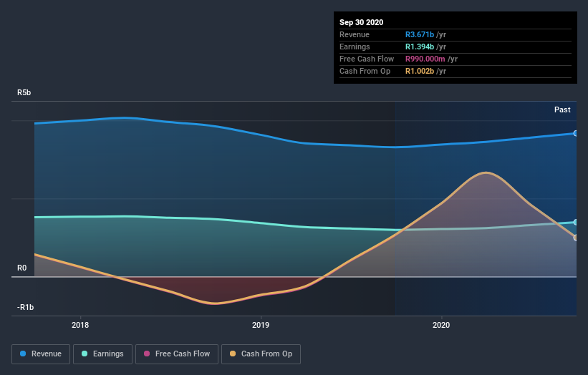The width and height of the screenshot is (588, 375).
Task: Click the R0 y-axis label
Action: [x=21, y=268]
